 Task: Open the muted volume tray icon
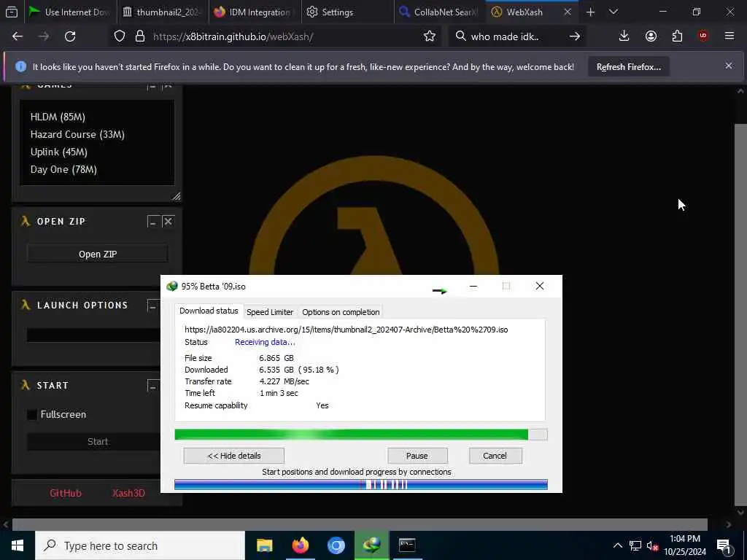point(652,545)
